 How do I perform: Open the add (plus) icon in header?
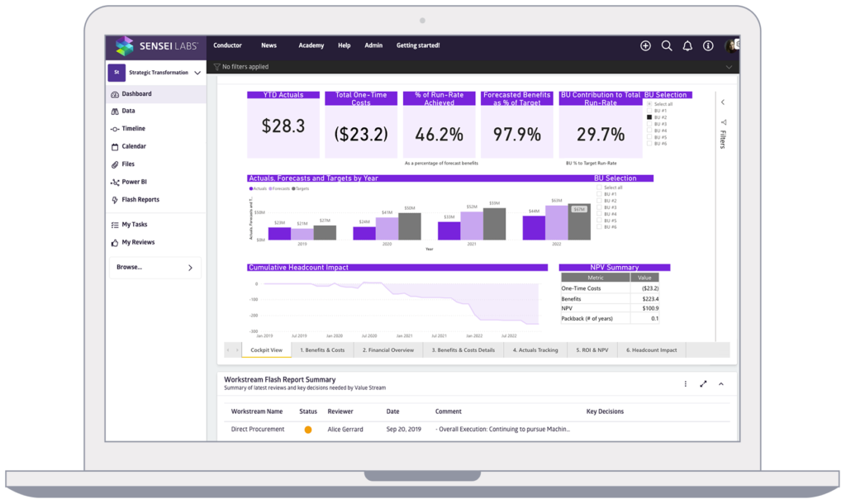pos(645,46)
